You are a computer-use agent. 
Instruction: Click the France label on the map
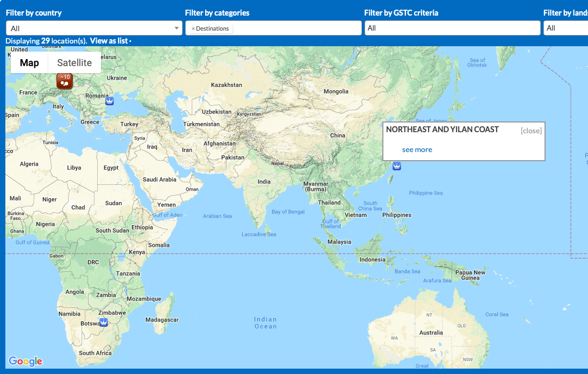28,92
